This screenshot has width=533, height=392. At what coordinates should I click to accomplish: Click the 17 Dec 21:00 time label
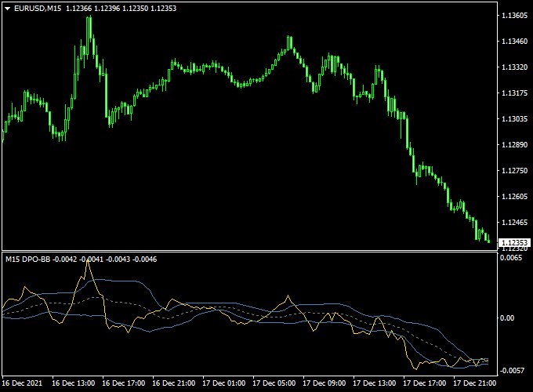pyautogui.click(x=475, y=383)
